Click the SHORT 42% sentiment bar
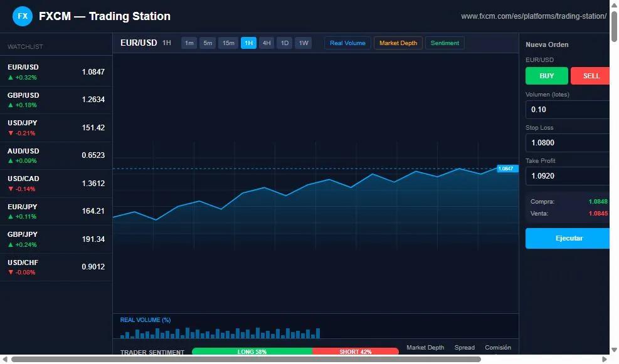619x364 pixels. (356, 351)
